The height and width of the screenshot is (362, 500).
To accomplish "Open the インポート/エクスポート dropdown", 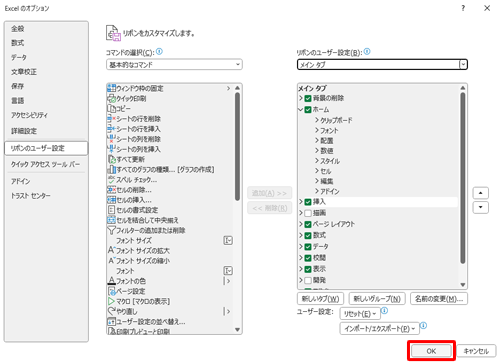I will point(379,328).
